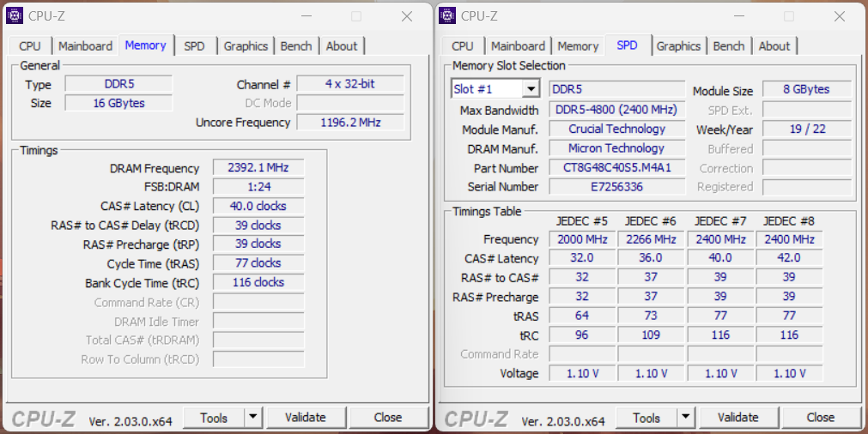
Task: Click the Bank Cycle Time 116 clocks value
Action: pos(258,282)
